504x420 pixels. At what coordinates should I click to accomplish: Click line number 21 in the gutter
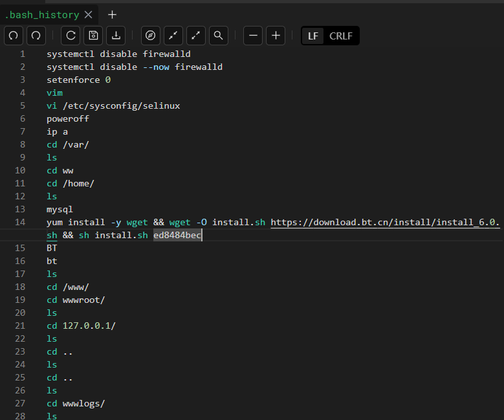tap(20, 326)
